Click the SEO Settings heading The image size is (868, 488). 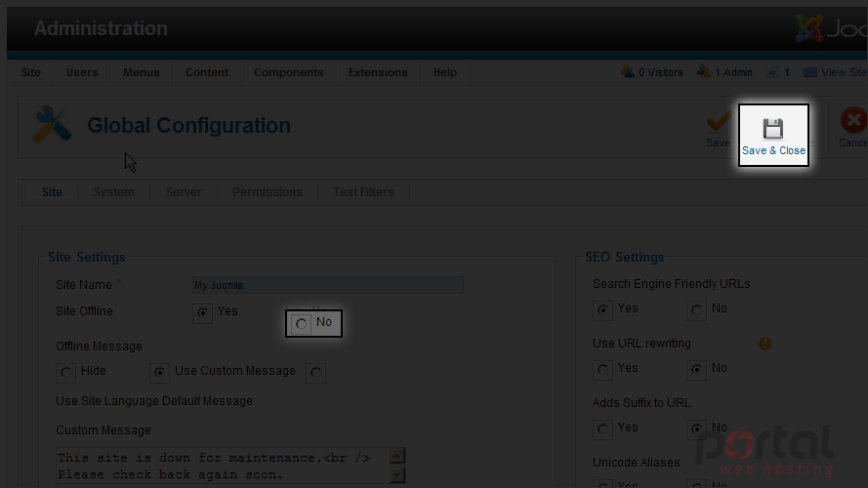click(625, 258)
